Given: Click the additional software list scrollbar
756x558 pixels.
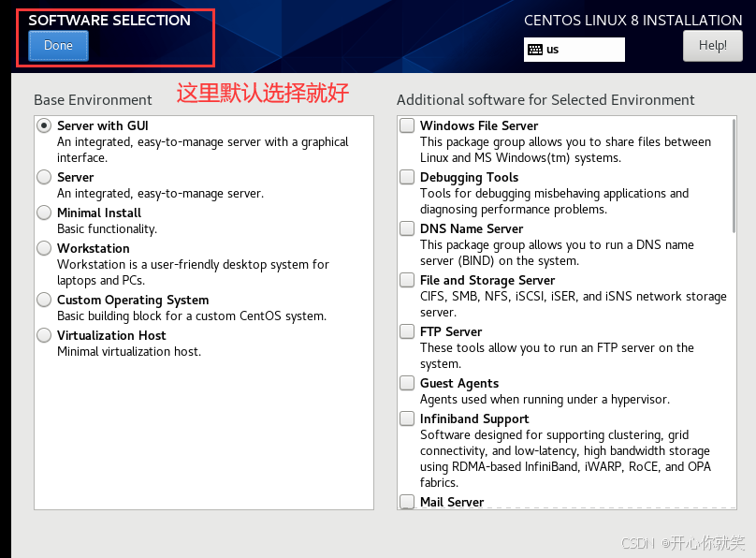Looking at the screenshot, I should point(734,176).
